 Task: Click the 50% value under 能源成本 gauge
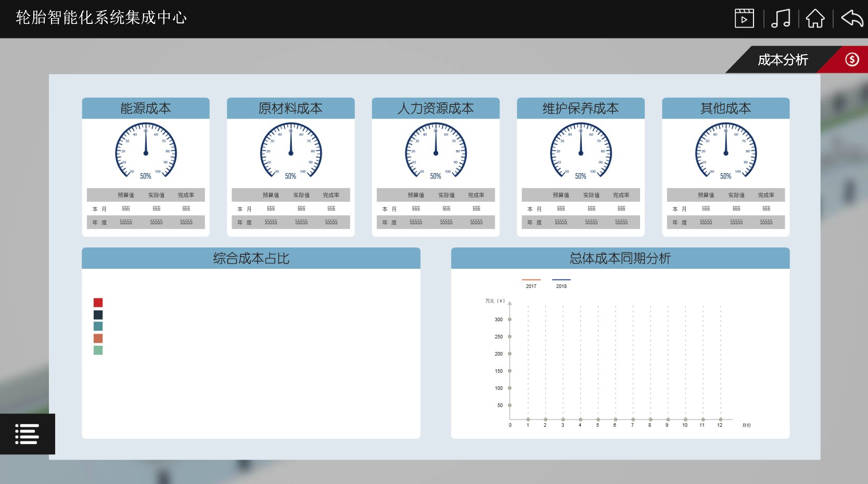(146, 176)
